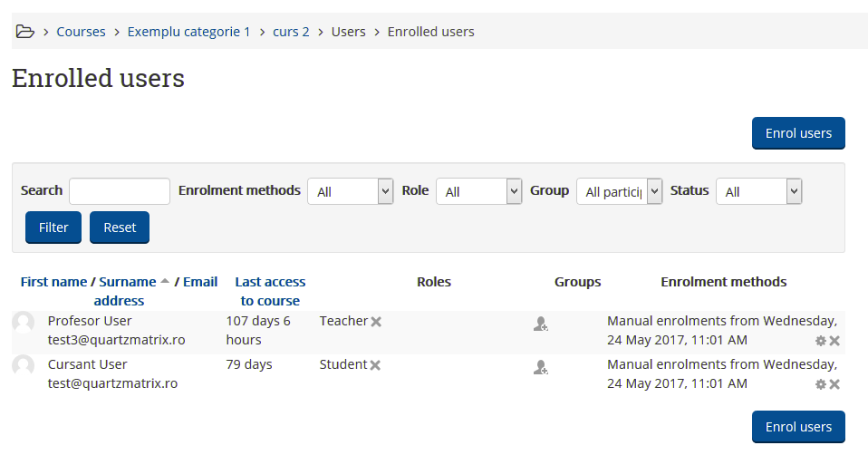Screen dimensions: 868x455
Task: Click the top Enrol users button
Action: point(797,133)
